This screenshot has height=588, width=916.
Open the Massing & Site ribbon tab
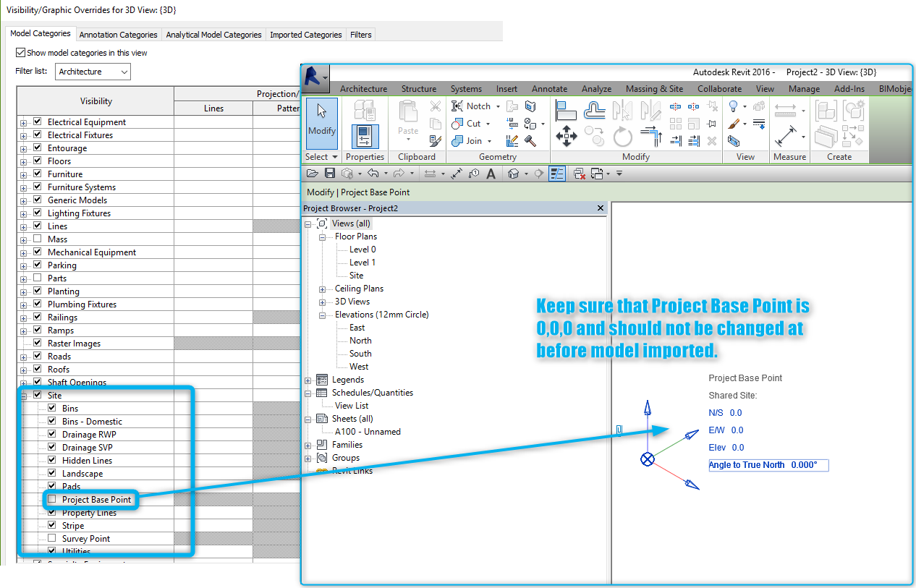(x=654, y=89)
